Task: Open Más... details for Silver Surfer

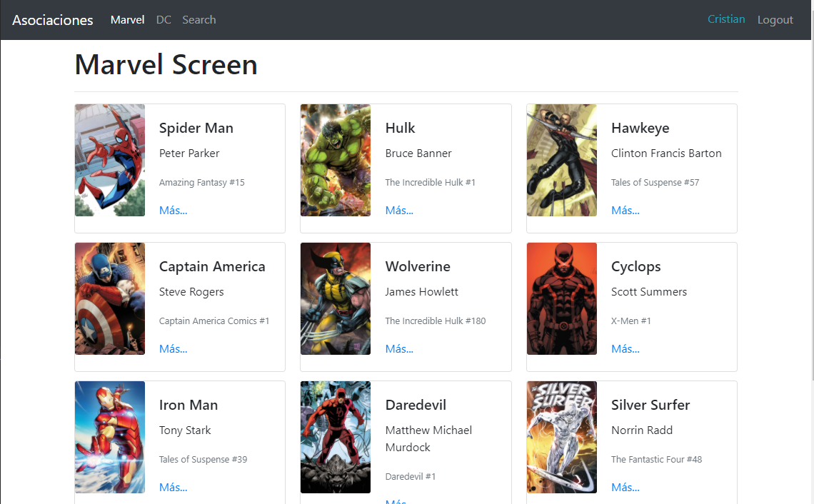Action: tap(625, 487)
